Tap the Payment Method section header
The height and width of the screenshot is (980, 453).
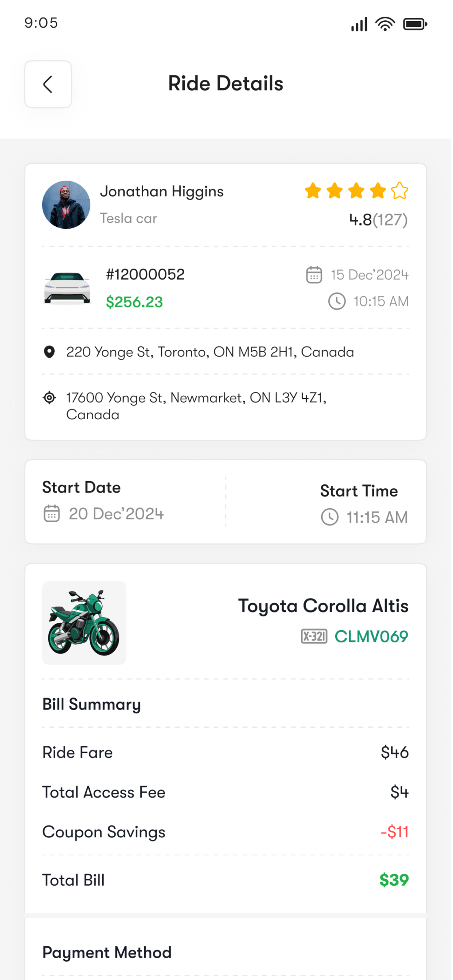click(107, 952)
